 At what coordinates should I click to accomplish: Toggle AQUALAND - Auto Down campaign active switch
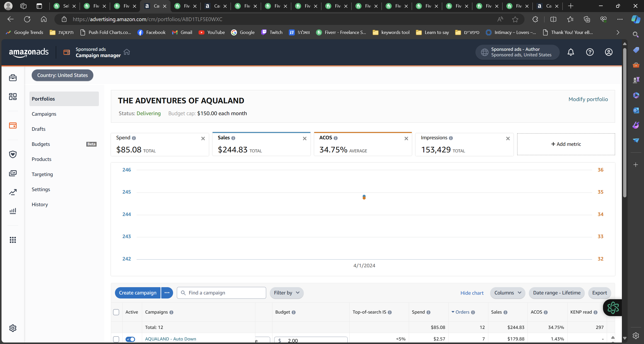(130, 339)
